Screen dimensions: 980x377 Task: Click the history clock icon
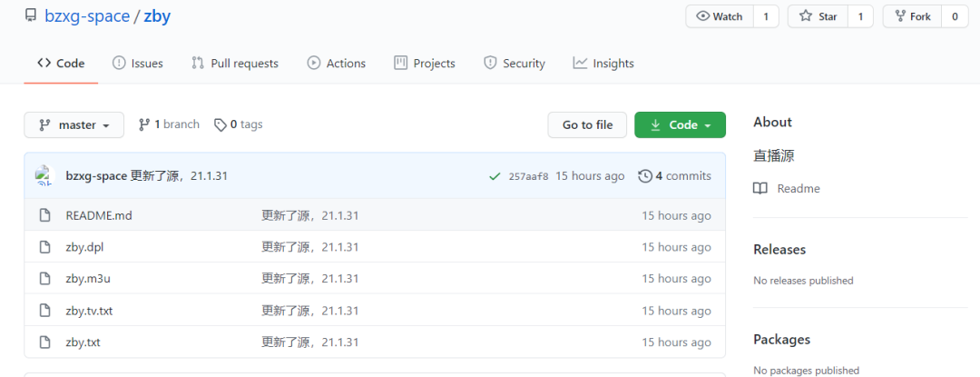644,176
